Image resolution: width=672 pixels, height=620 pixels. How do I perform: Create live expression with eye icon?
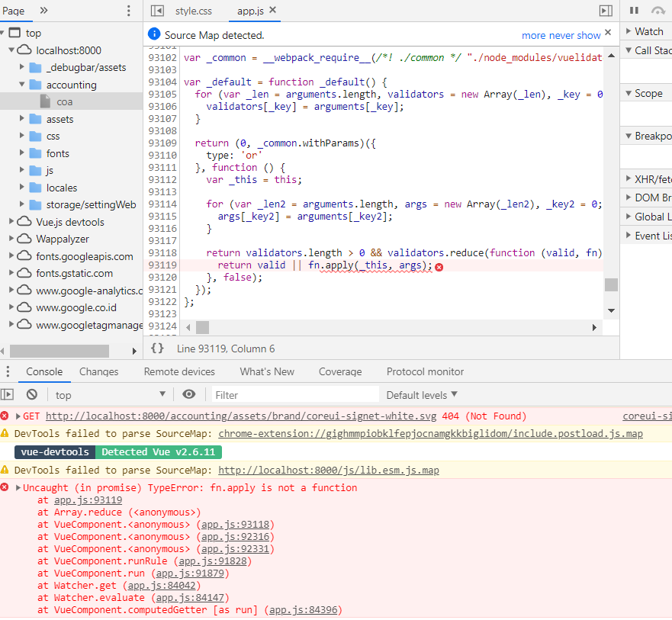(189, 394)
